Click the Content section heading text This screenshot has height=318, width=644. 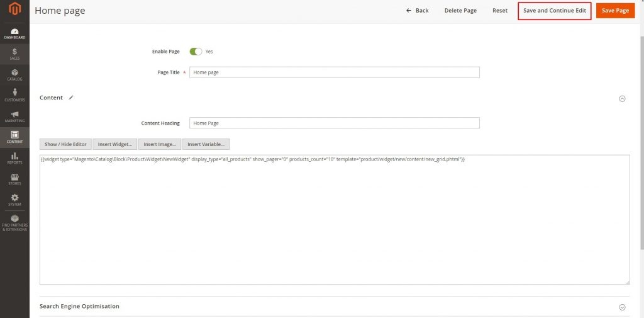click(51, 98)
